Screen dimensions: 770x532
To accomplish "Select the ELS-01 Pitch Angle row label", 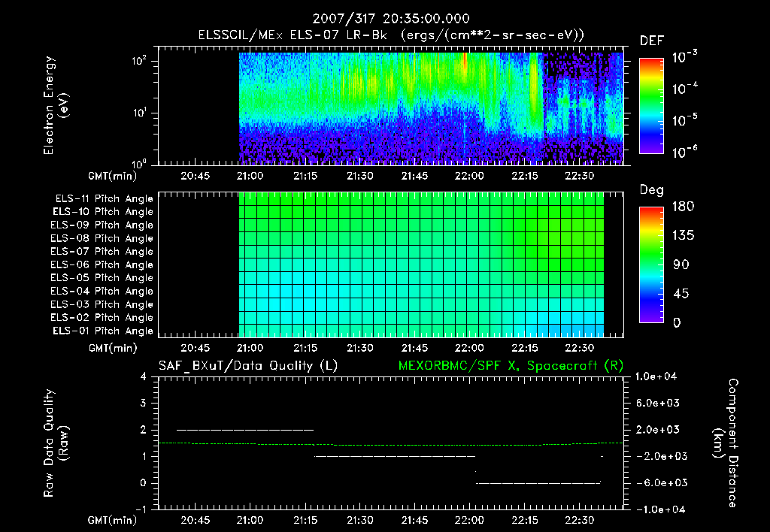I will click(102, 331).
